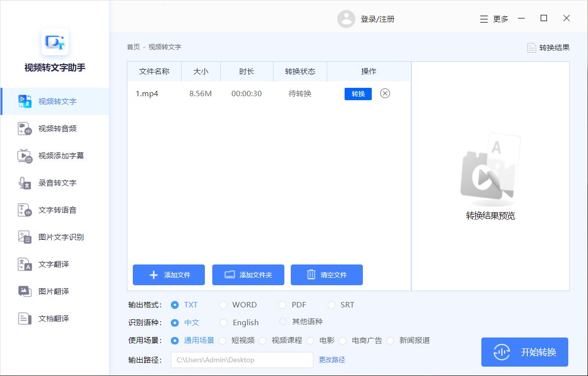588x376 pixels.
Task: Click the 更多 menu text
Action: pyautogui.click(x=501, y=19)
